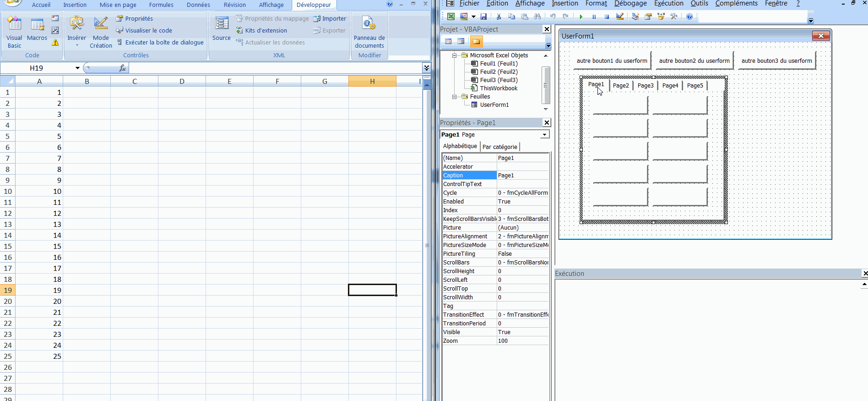Click the Paste icon in VBA toolbar
This screenshot has height=401, width=868.
click(525, 16)
